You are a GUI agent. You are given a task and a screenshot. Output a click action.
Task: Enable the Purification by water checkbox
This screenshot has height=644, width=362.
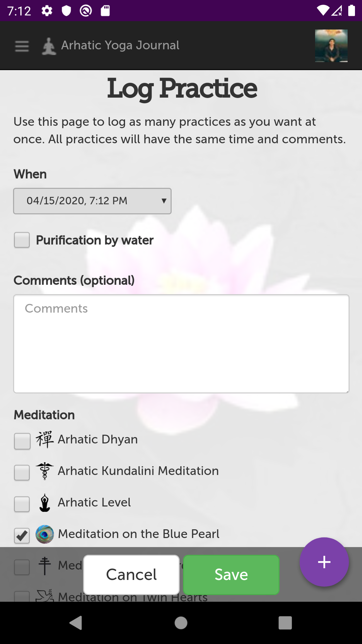(21, 240)
